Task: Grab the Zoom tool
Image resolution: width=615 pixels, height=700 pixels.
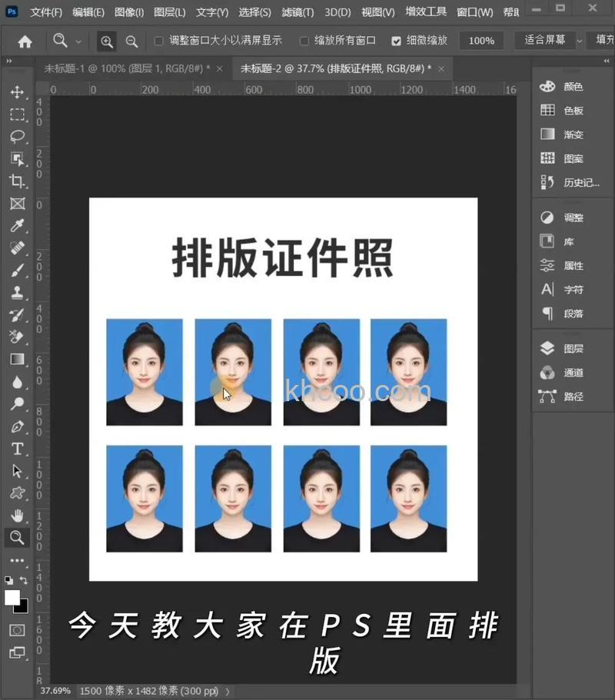Action: click(x=17, y=538)
